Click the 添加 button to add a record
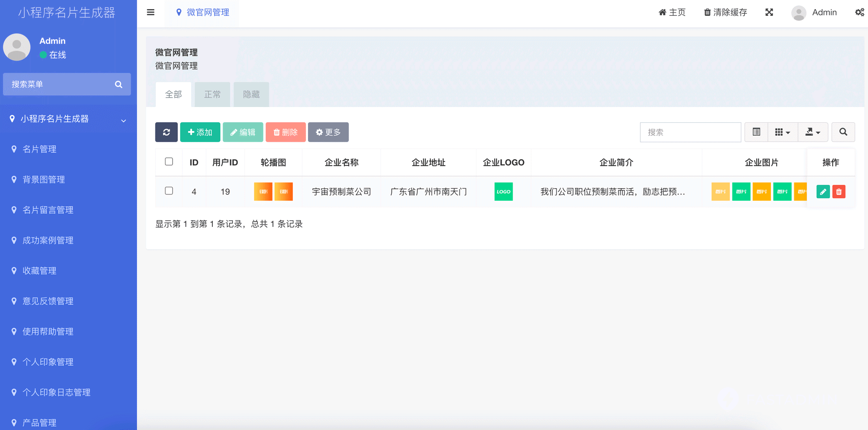 click(x=200, y=132)
